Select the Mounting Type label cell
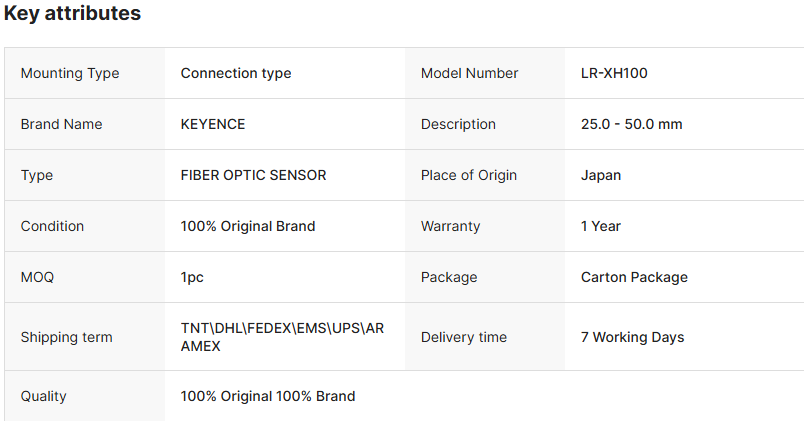This screenshot has width=804, height=421. pyautogui.click(x=69, y=73)
